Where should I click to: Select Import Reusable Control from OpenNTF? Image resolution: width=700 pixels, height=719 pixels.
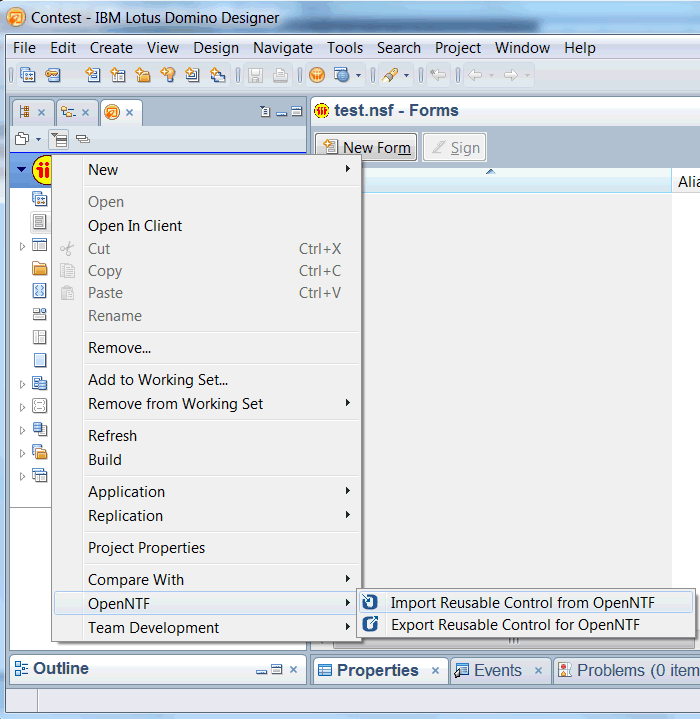click(x=526, y=602)
